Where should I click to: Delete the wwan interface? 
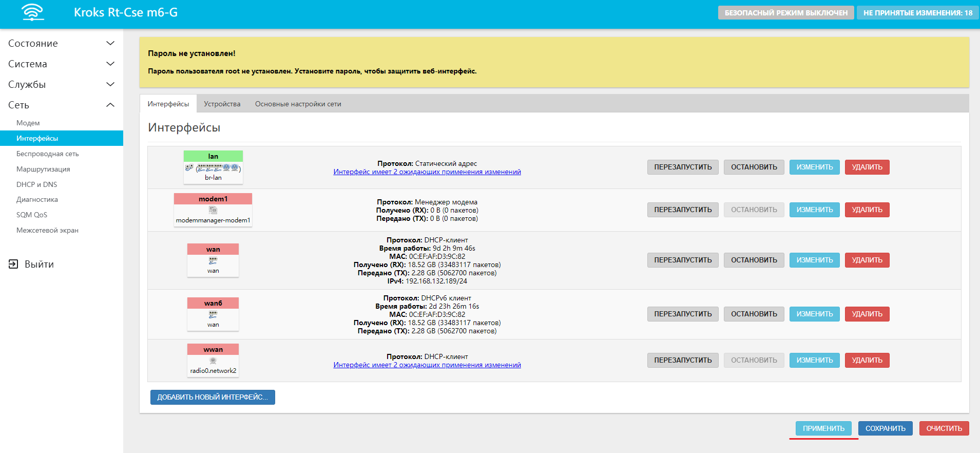click(x=867, y=360)
